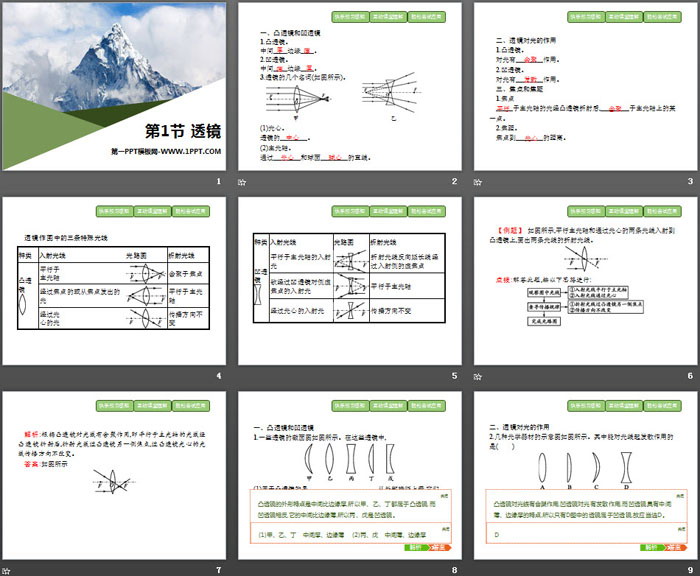Close the explanation box on slide 8
This screenshot has width=700, height=576.
tap(445, 496)
